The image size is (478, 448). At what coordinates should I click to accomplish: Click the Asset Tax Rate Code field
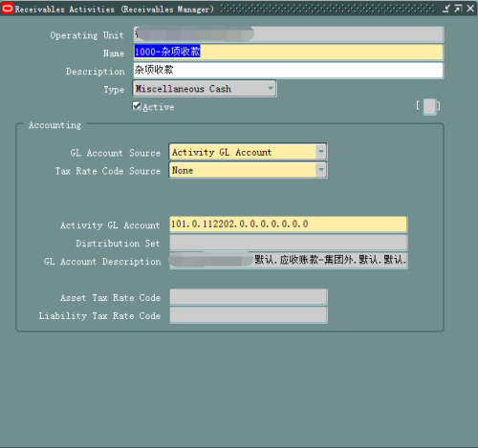[249, 297]
